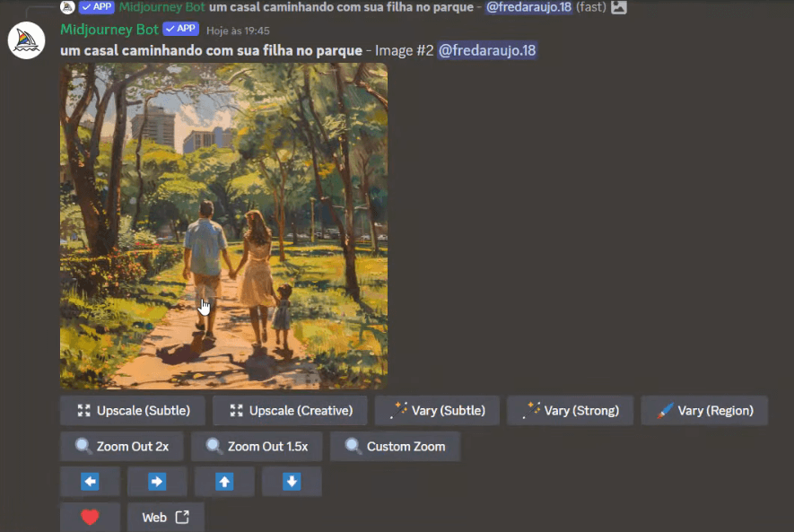Open the generated park painting thumbnail

223,226
